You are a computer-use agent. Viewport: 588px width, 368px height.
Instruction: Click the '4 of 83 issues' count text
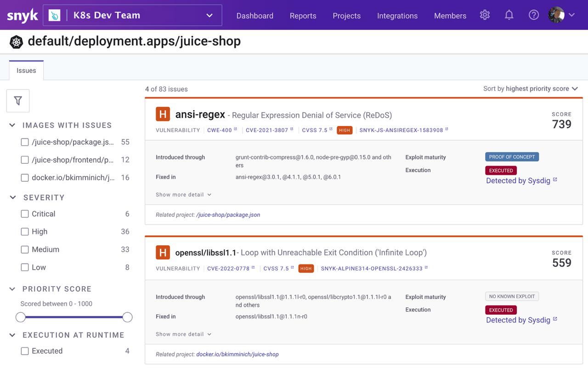pyautogui.click(x=166, y=89)
